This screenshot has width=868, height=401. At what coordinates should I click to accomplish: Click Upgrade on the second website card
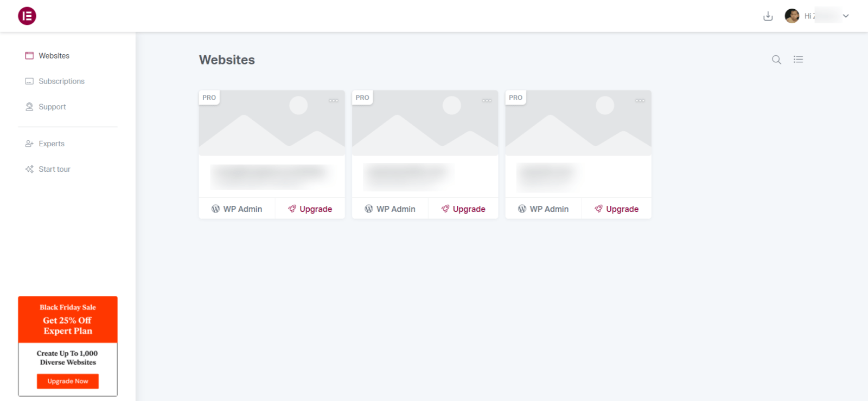(x=463, y=209)
